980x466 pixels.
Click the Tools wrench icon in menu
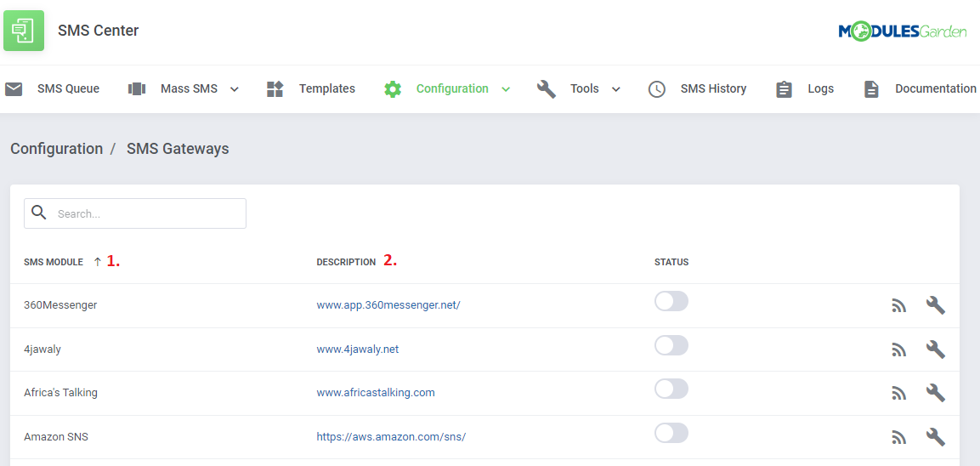point(547,88)
